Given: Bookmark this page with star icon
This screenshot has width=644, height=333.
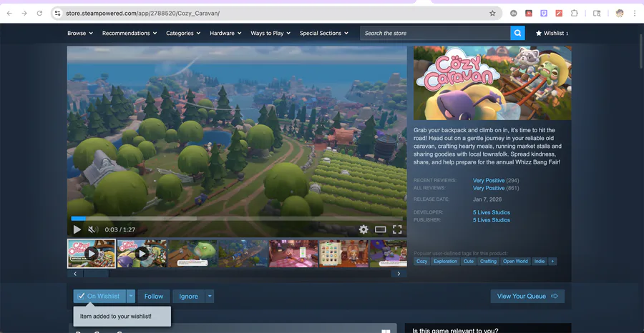Looking at the screenshot, I should point(492,13).
